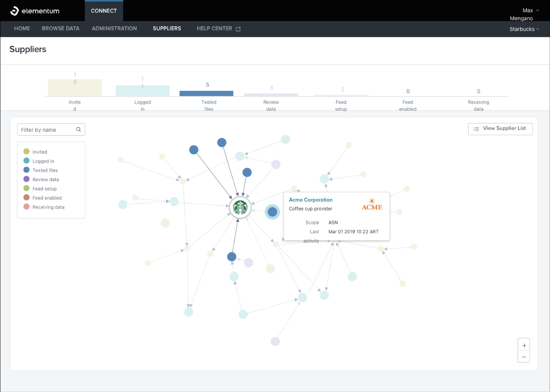Click the Feed enabled color swatch
The height and width of the screenshot is (392, 550).
click(x=26, y=197)
